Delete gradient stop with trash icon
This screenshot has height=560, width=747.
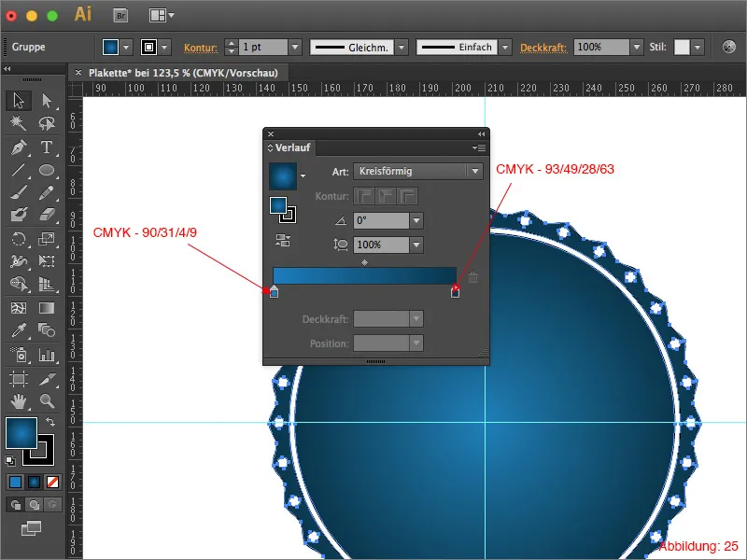coord(472,277)
